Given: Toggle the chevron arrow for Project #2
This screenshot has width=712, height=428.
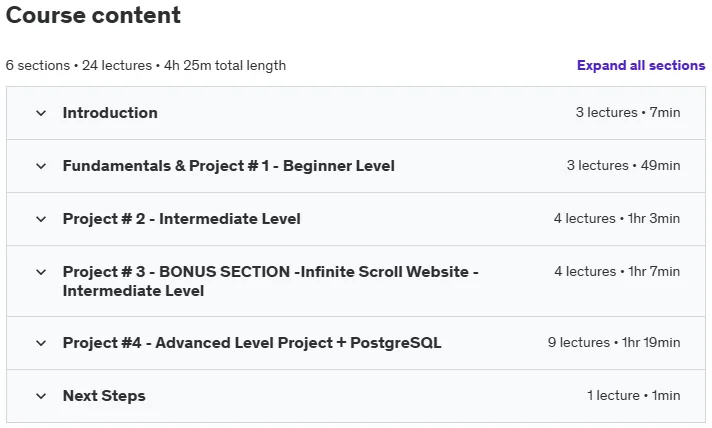Looking at the screenshot, I should coord(41,219).
